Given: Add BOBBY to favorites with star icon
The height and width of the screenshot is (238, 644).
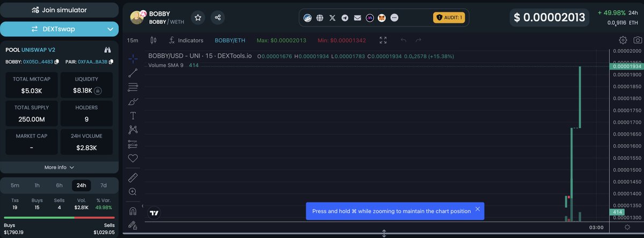Looking at the screenshot, I should coord(198,18).
